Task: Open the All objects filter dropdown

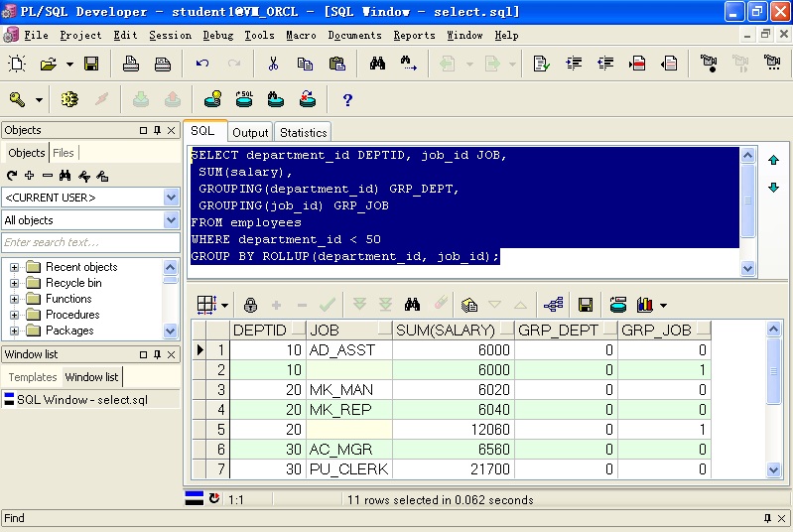Action: point(172,220)
